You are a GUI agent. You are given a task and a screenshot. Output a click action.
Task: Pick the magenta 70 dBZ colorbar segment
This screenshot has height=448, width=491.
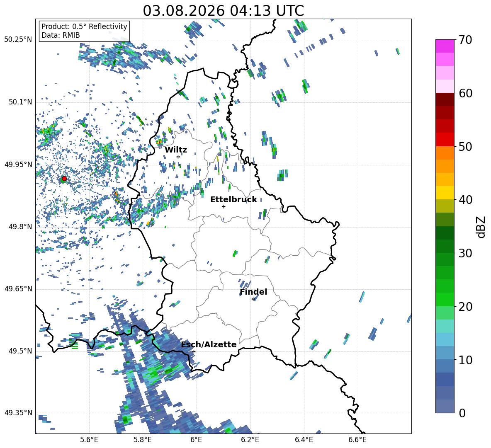coord(445,46)
